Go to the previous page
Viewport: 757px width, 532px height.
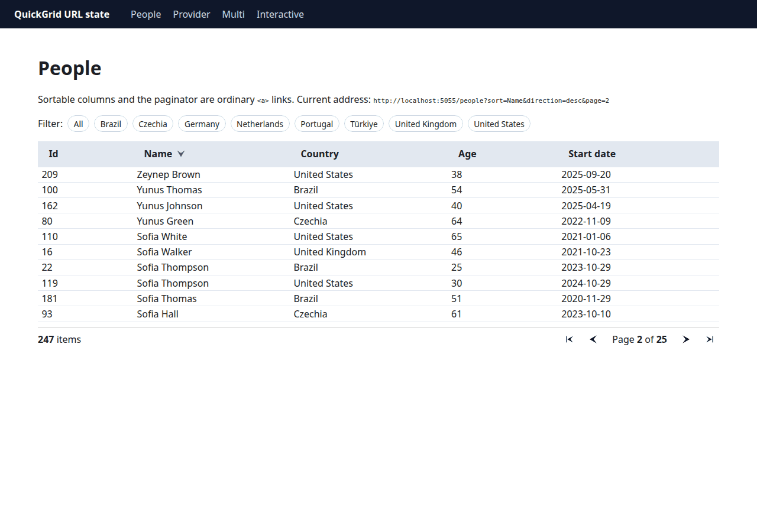(x=593, y=339)
